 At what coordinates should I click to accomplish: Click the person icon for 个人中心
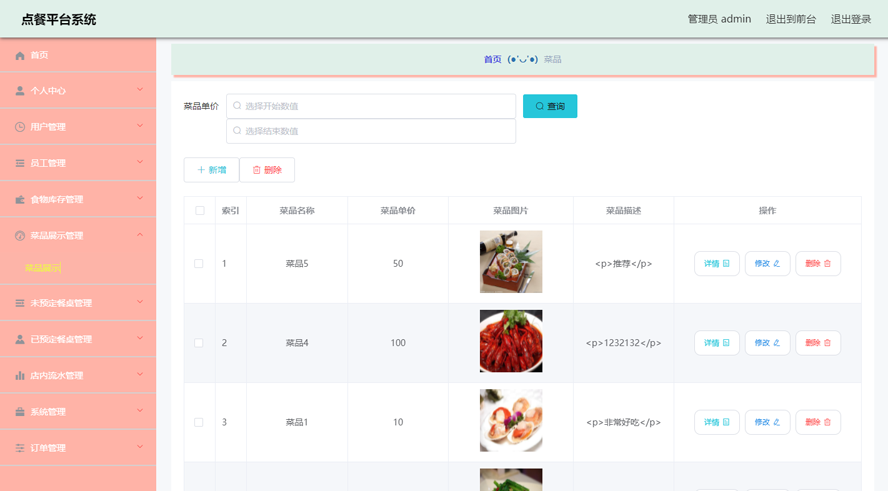click(20, 91)
